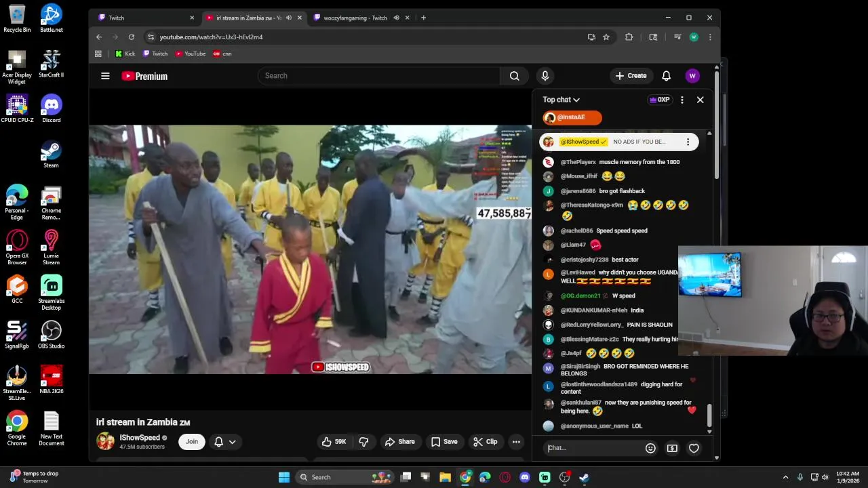Screen dimensions: 868x488
Task: Open more actions menu below video
Action: click(516, 442)
